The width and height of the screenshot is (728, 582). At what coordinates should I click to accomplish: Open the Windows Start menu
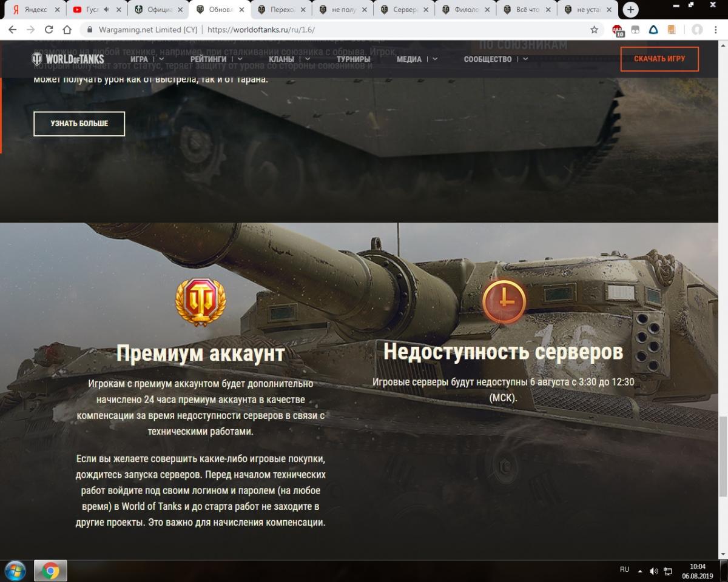click(15, 571)
